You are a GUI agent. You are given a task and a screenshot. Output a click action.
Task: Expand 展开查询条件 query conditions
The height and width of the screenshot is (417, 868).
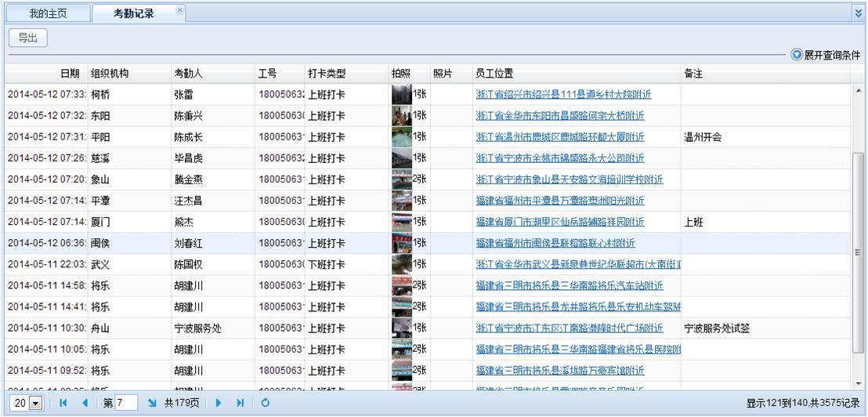(x=825, y=55)
